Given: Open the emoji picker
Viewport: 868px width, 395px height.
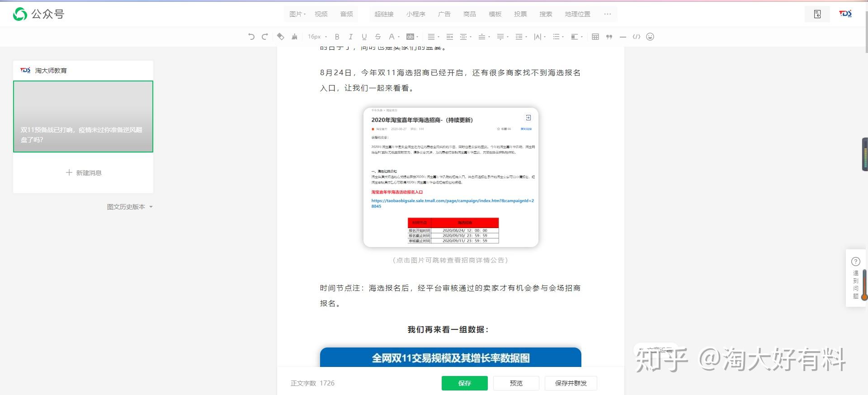Looking at the screenshot, I should coord(650,37).
